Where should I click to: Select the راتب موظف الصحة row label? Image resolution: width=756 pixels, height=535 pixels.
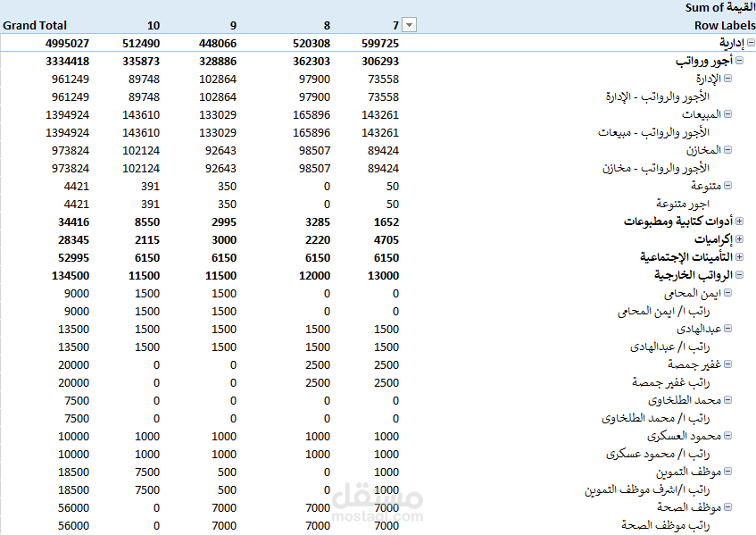(665, 525)
